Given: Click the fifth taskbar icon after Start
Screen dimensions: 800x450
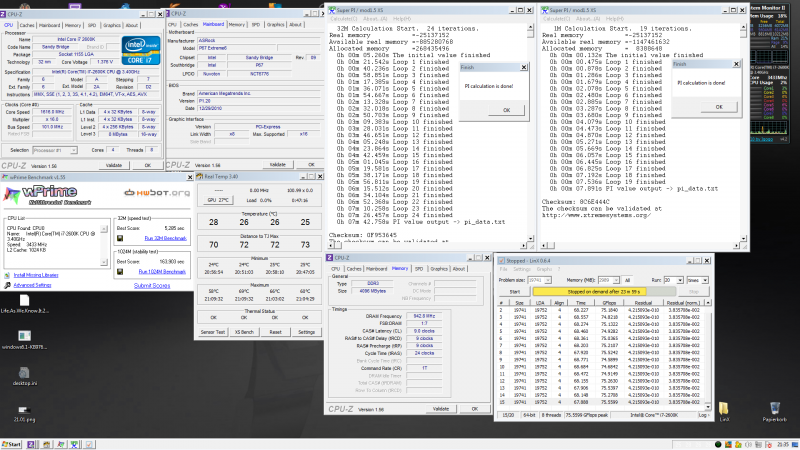Looking at the screenshot, I should click(x=89, y=444).
